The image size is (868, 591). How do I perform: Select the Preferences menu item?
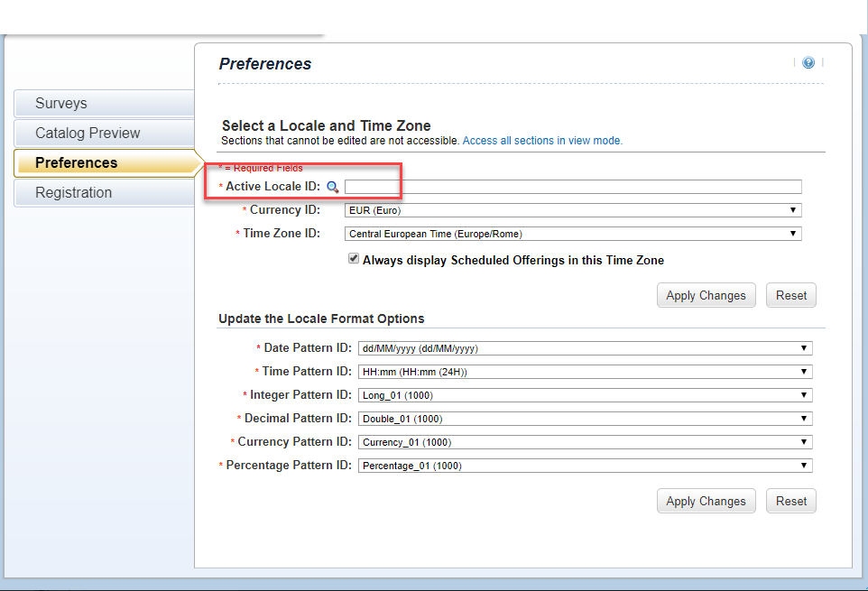(x=108, y=162)
